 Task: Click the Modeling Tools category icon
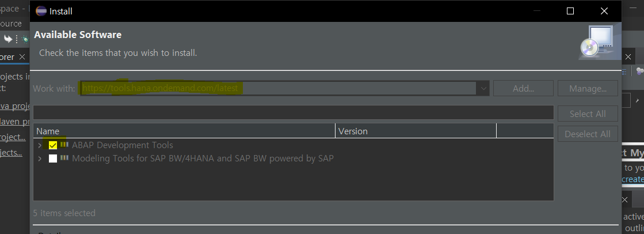(x=64, y=158)
